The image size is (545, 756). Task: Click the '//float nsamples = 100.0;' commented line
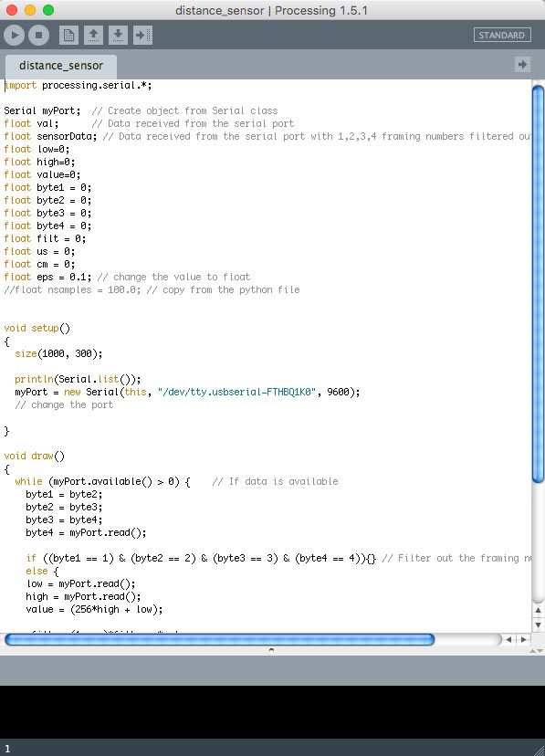(72, 289)
